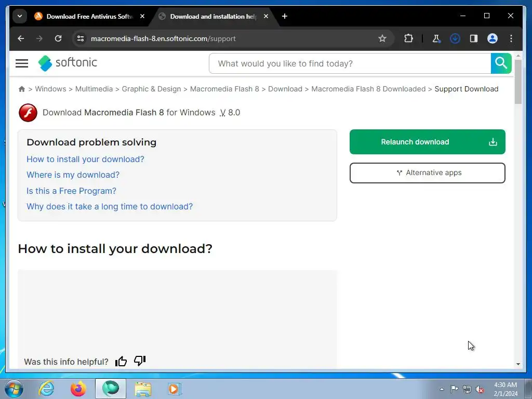Launch Firefox from the taskbar

(x=78, y=389)
